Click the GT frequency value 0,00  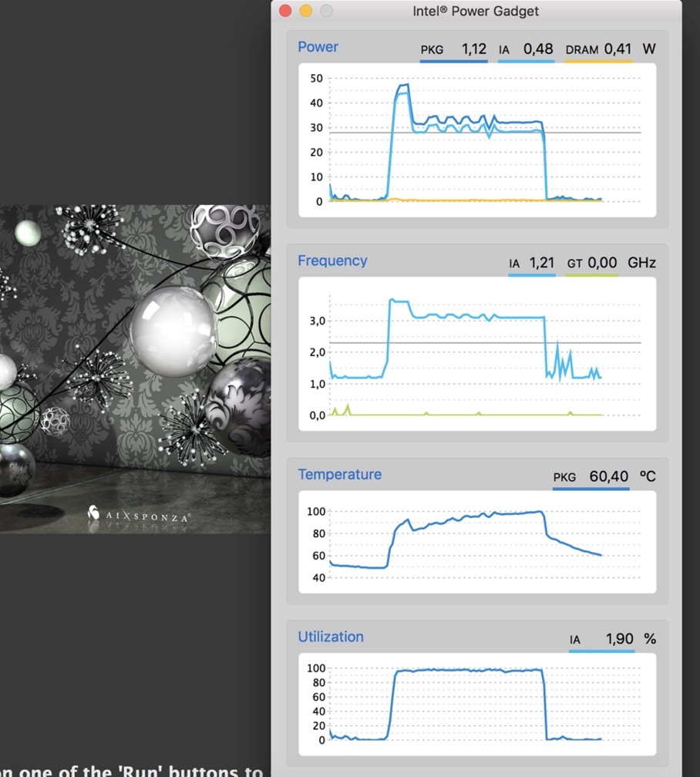point(602,263)
